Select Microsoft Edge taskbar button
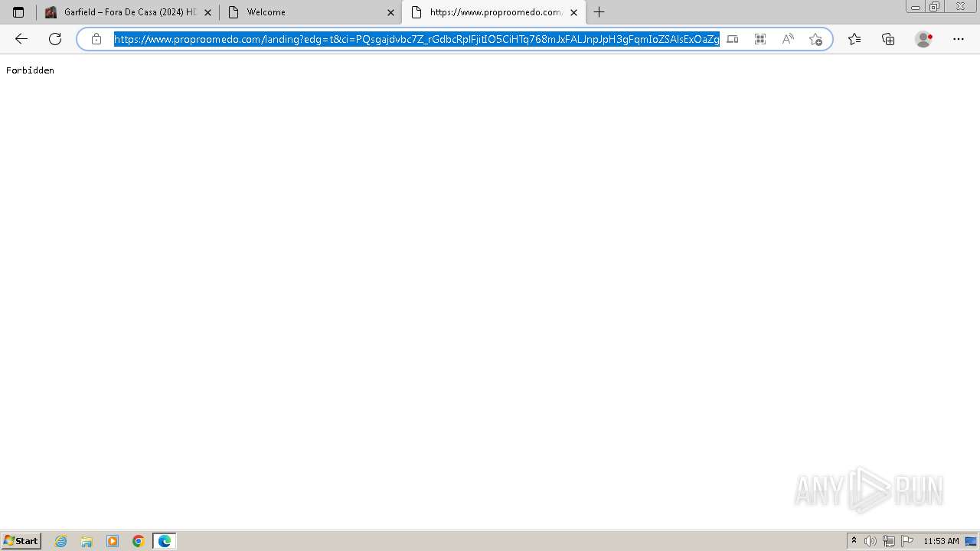The height and width of the screenshot is (551, 980). (x=165, y=541)
